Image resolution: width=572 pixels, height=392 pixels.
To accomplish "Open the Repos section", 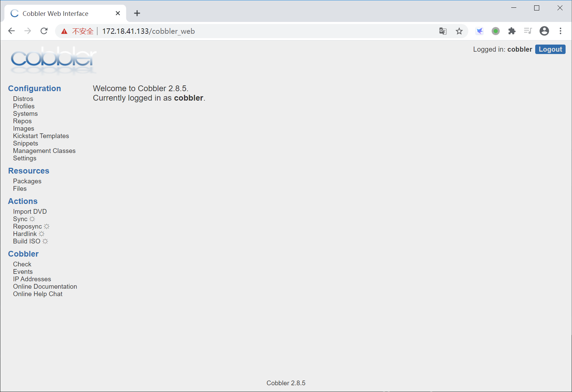I will coord(22,121).
